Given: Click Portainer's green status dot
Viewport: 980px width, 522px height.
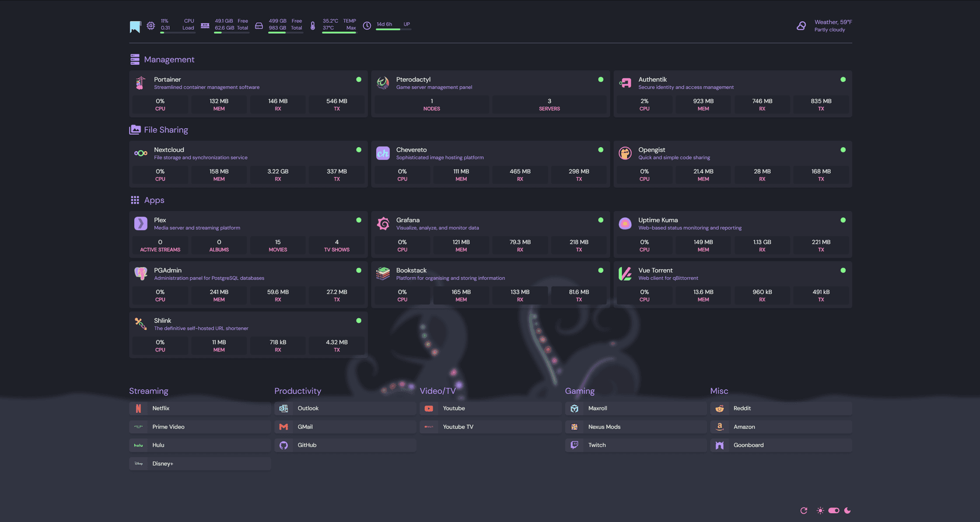Looking at the screenshot, I should point(359,79).
